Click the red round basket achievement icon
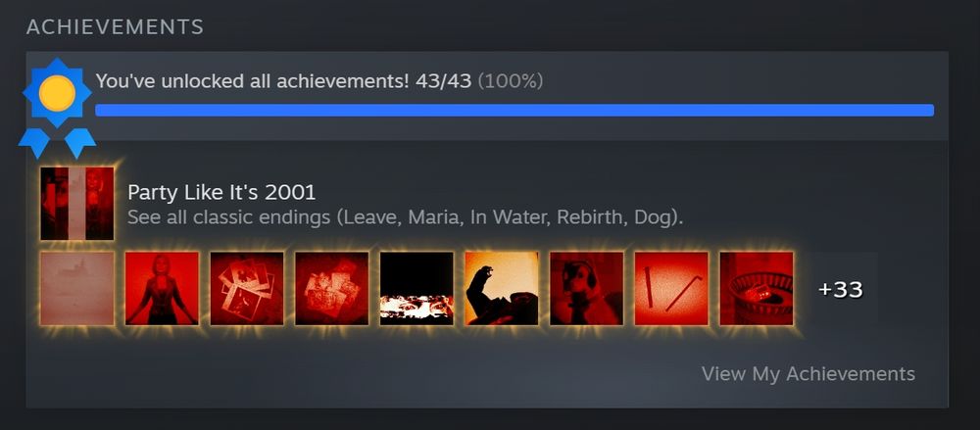The height and width of the screenshot is (430, 980). point(757,288)
